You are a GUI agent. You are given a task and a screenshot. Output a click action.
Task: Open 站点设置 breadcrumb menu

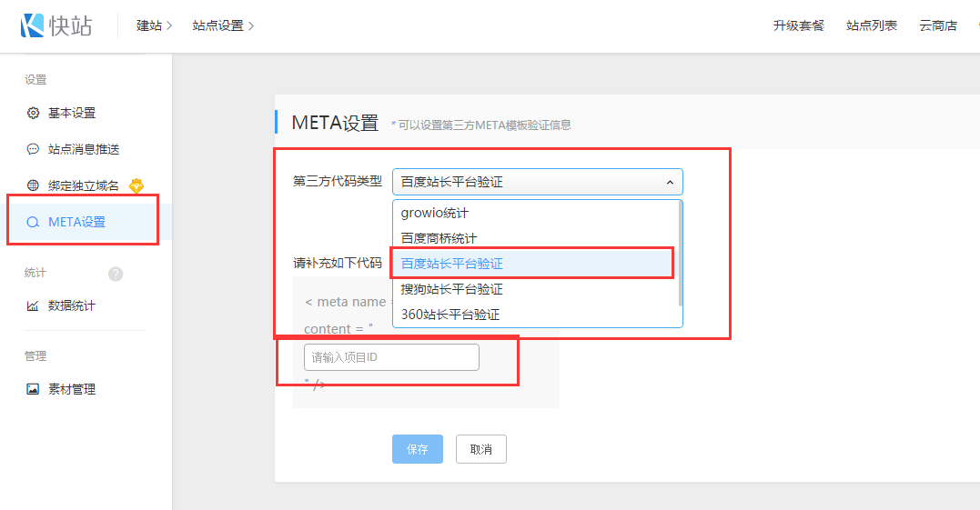coord(223,25)
